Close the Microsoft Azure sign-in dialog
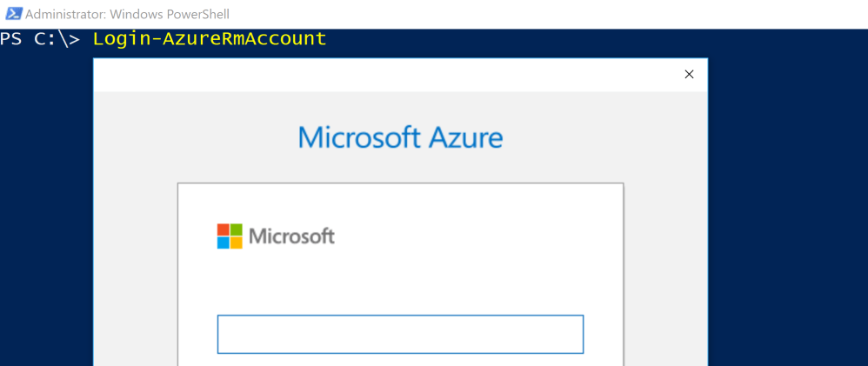 (x=689, y=75)
